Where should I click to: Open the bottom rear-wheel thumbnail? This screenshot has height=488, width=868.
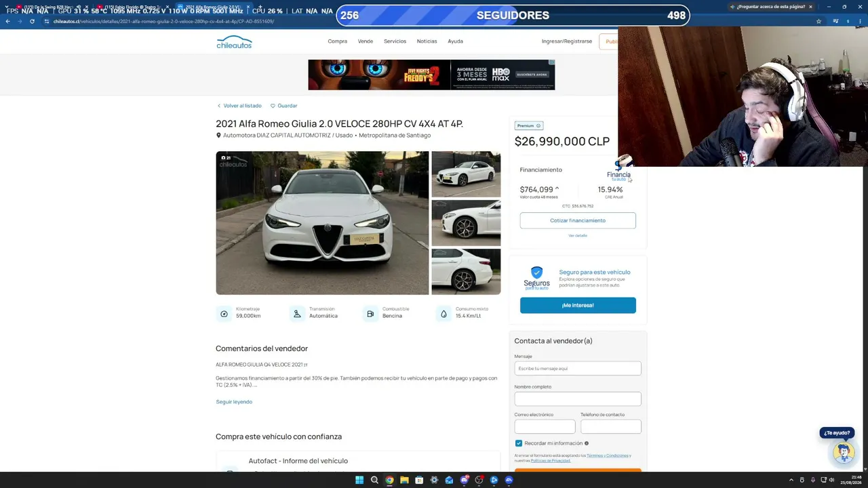tap(466, 272)
